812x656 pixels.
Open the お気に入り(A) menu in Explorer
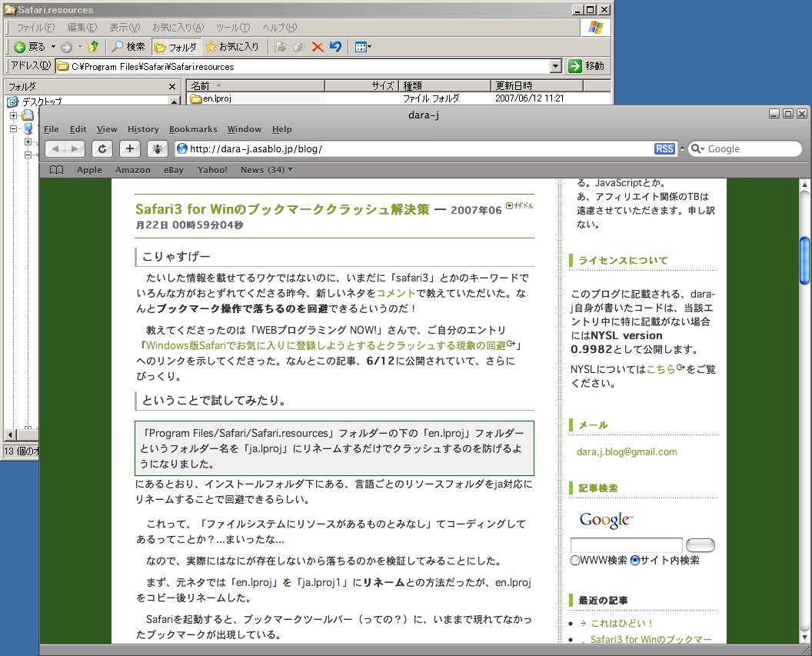coord(178,28)
